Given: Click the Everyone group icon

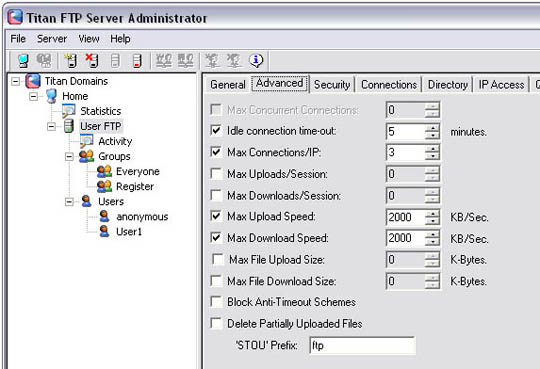Looking at the screenshot, I should 104,171.
